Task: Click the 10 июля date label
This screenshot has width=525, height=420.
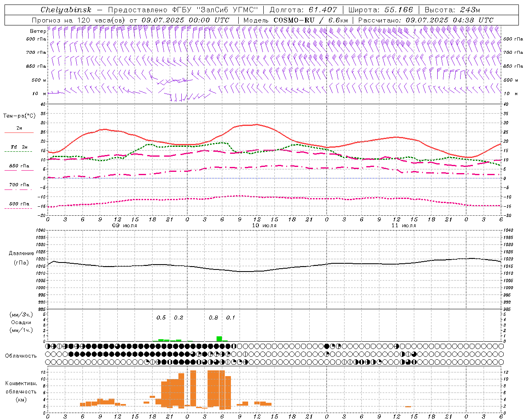Action: click(264, 226)
